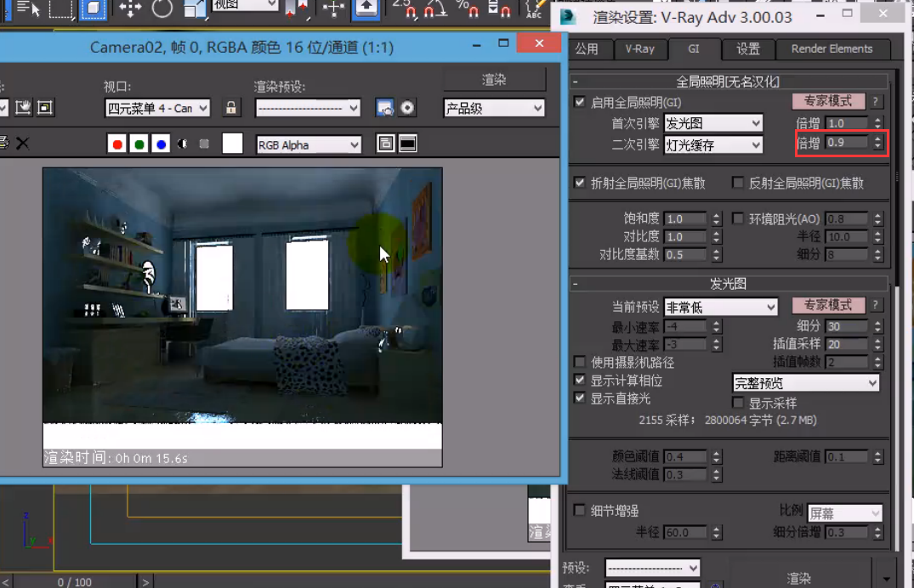
Task: Activate the Select and Rotate tool
Action: click(x=162, y=8)
